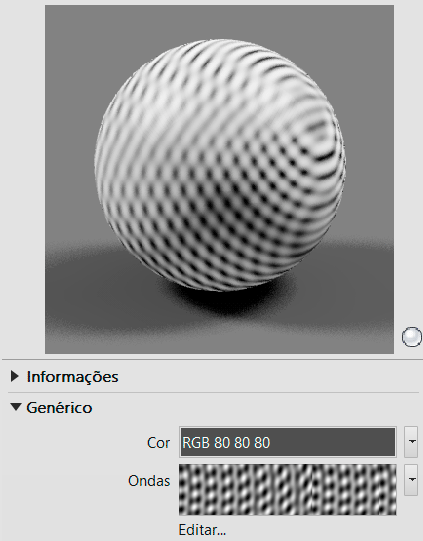The image size is (423, 541).
Task: Click the concentric ripple spot on sphere
Action: pos(316,132)
